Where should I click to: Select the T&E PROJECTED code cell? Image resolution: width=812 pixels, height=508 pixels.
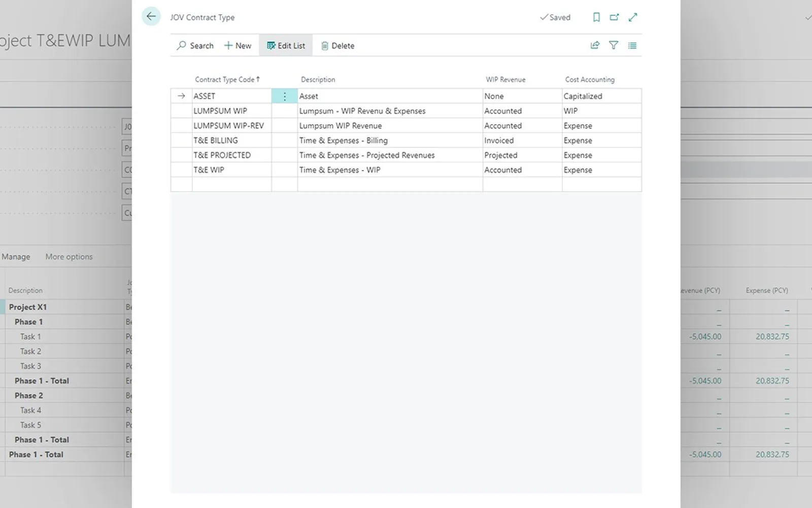point(231,155)
